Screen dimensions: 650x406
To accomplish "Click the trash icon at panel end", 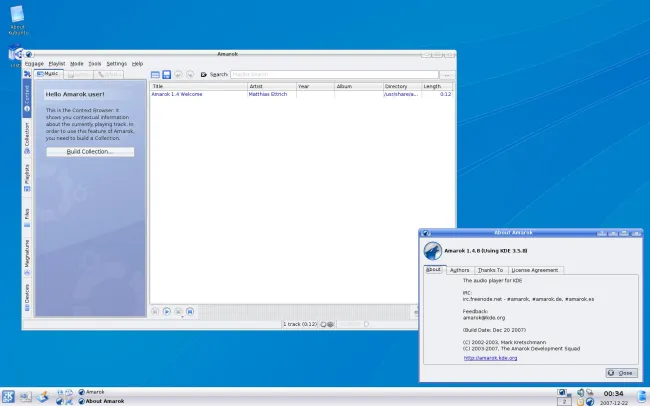I will (642, 396).
